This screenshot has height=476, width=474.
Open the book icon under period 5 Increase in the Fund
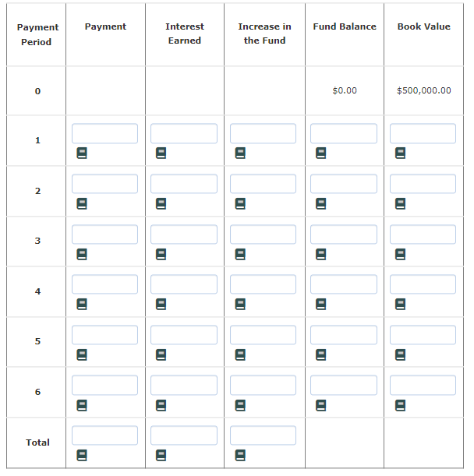(240, 354)
